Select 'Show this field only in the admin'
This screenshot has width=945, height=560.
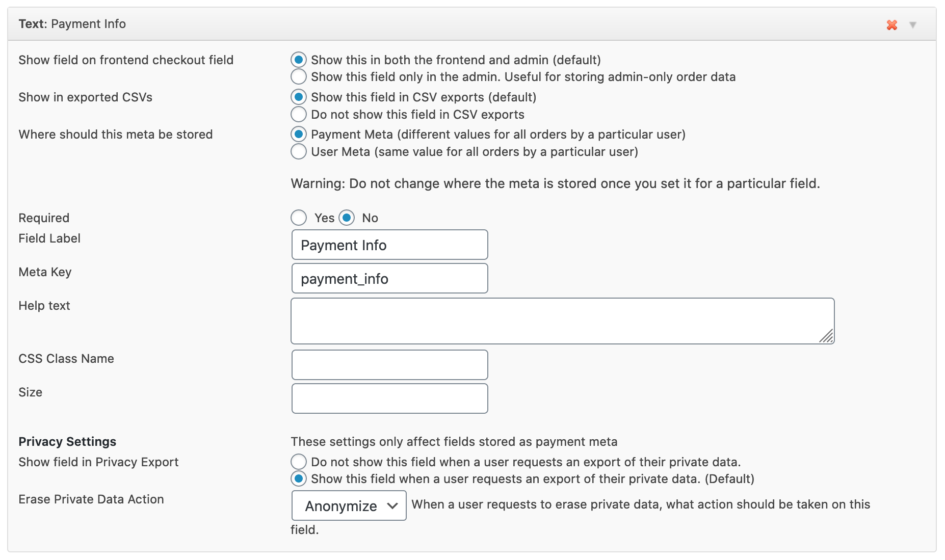click(299, 77)
